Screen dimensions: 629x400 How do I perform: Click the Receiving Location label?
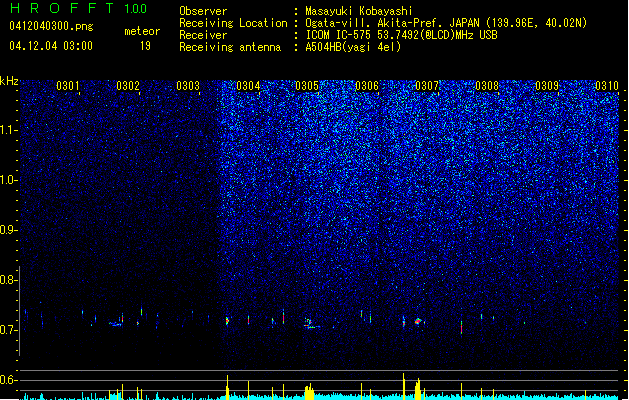233,23
